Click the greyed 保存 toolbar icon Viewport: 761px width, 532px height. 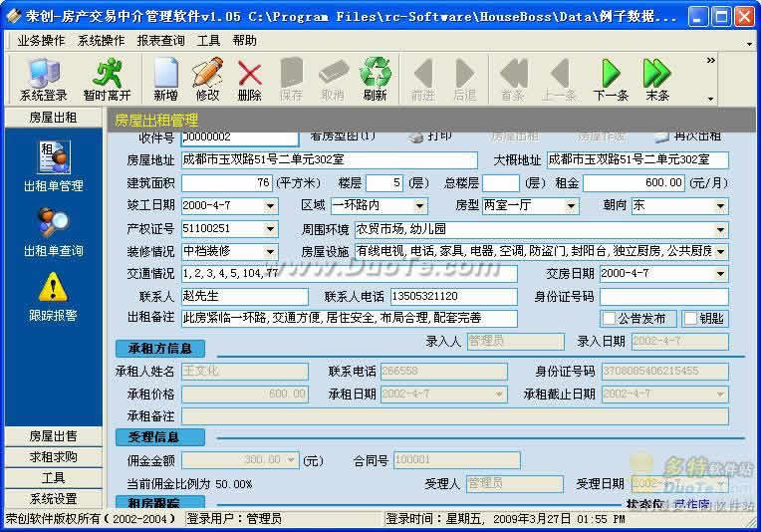click(291, 79)
